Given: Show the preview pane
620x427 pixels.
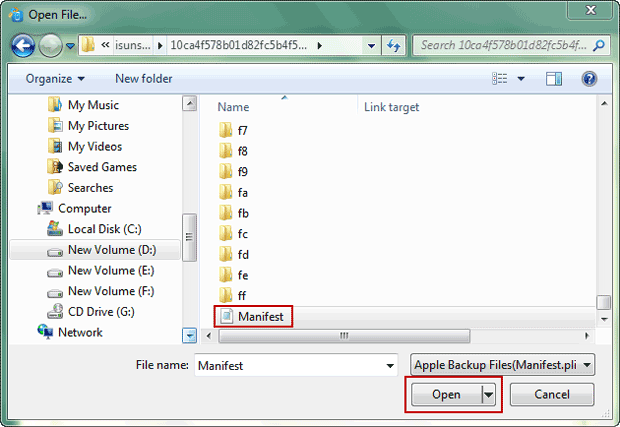Looking at the screenshot, I should (x=554, y=79).
